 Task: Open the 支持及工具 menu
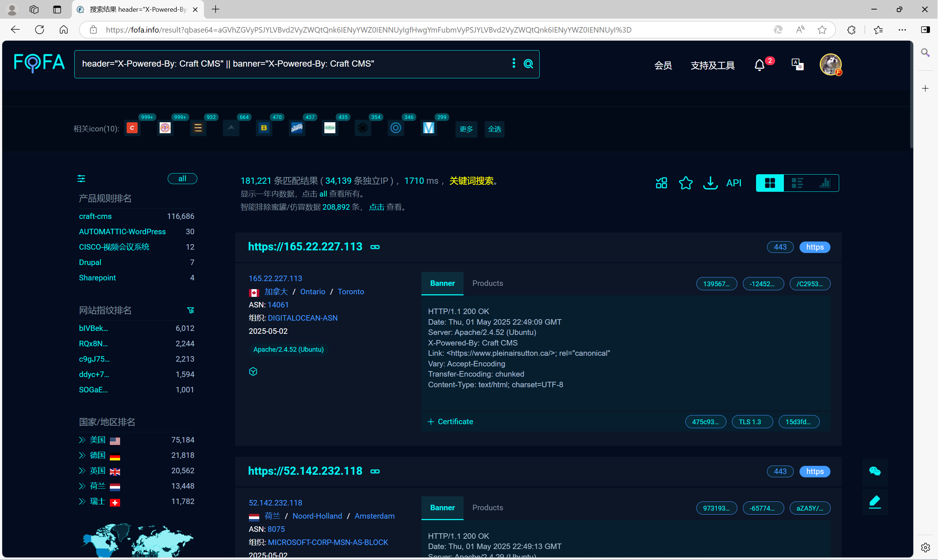(713, 65)
